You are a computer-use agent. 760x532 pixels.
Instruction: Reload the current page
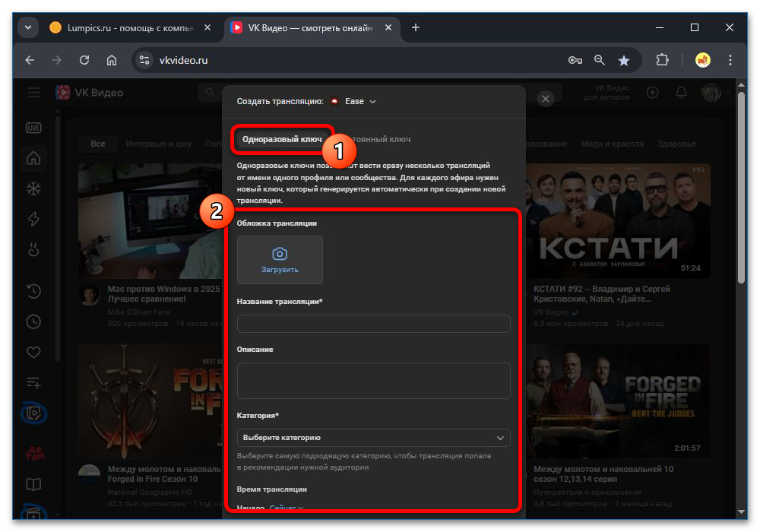click(84, 60)
